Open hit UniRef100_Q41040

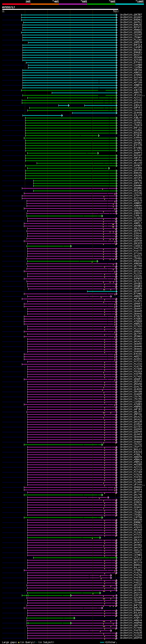pyautogui.click(x=131, y=268)
